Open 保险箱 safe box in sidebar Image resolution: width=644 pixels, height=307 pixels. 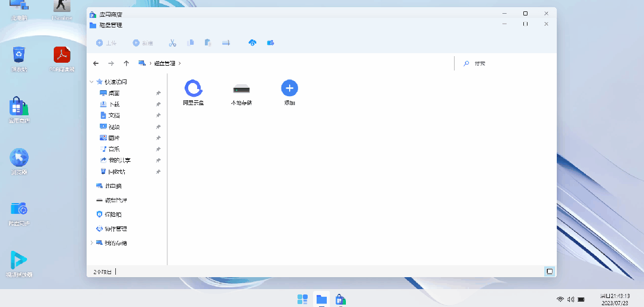coord(109,214)
